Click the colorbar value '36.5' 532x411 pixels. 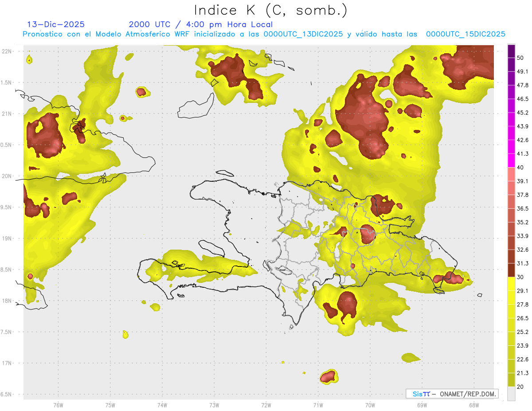tap(523, 208)
